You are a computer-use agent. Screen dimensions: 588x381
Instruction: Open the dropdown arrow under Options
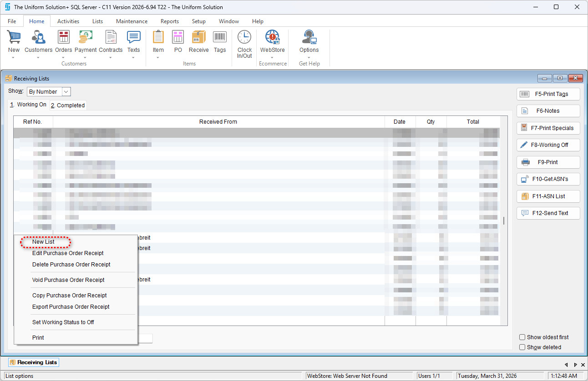click(309, 58)
